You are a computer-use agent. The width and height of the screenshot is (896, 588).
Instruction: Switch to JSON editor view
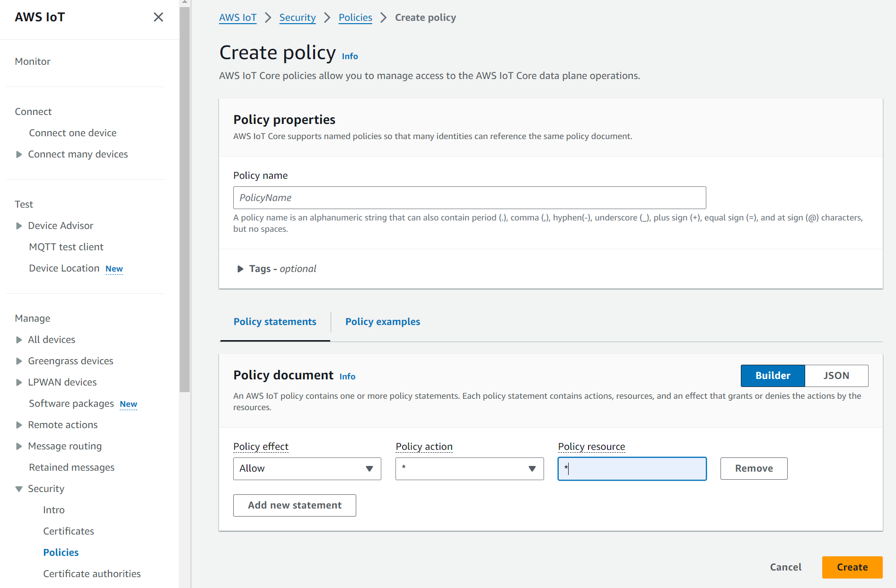(836, 376)
